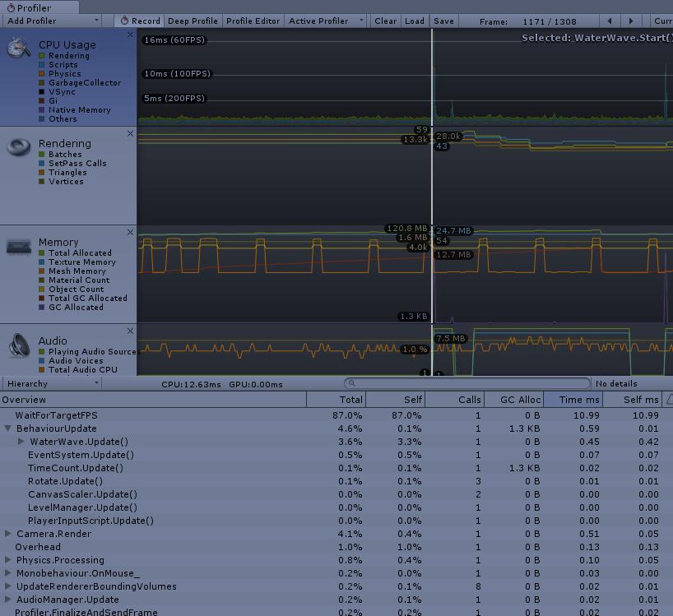Toggle Physics color in CPU Usage legend
Viewport: 673px width, 616px height.
pyautogui.click(x=42, y=74)
